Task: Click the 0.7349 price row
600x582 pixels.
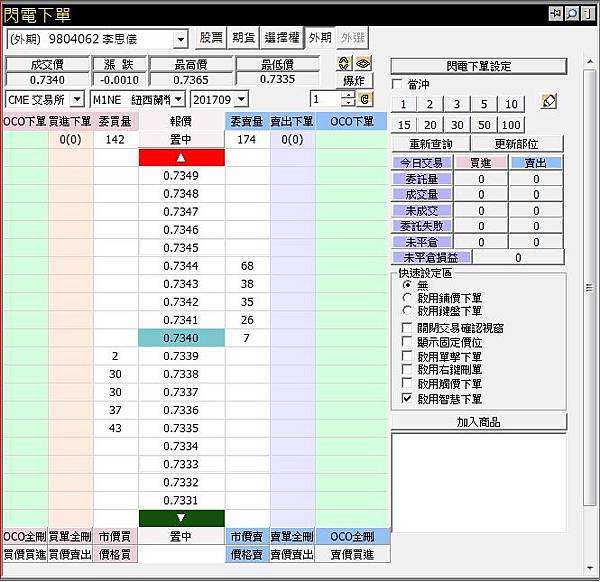Action: tap(181, 176)
